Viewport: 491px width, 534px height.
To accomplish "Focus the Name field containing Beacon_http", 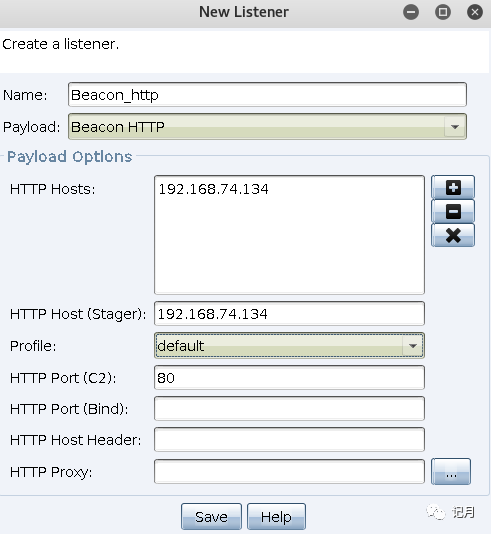I will [267, 95].
